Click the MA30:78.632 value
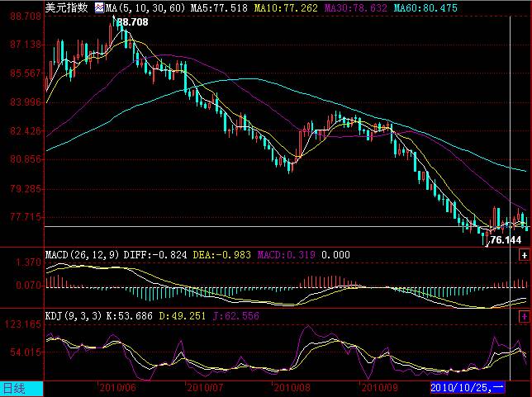Viewport: 532px width, 397px height. (x=355, y=7)
